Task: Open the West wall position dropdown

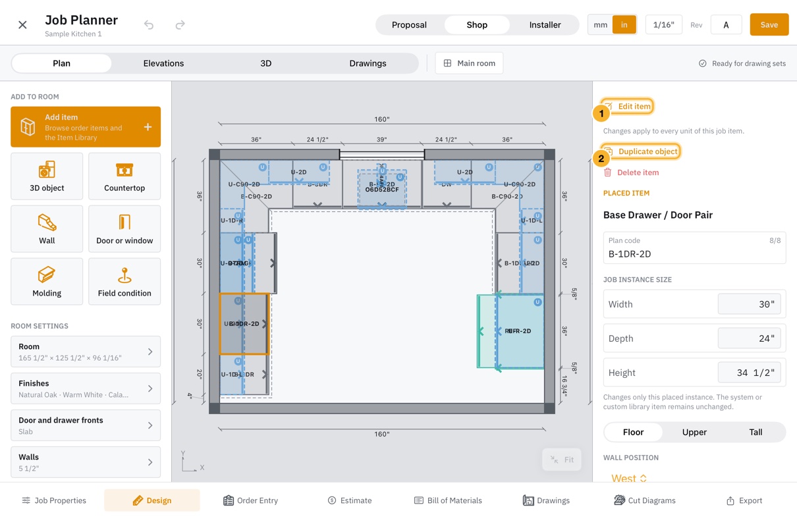Action: [629, 478]
